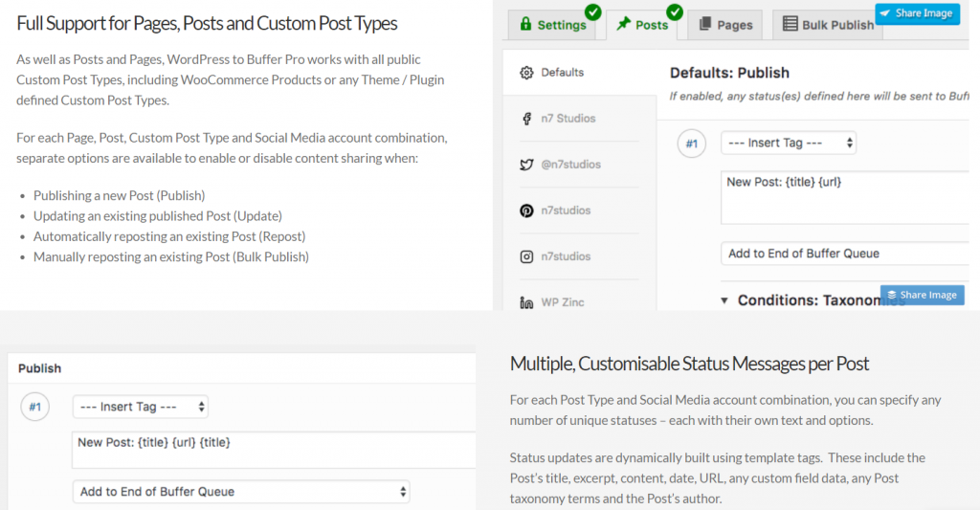
Task: Click the Share Image button near Conditions
Action: 922,295
